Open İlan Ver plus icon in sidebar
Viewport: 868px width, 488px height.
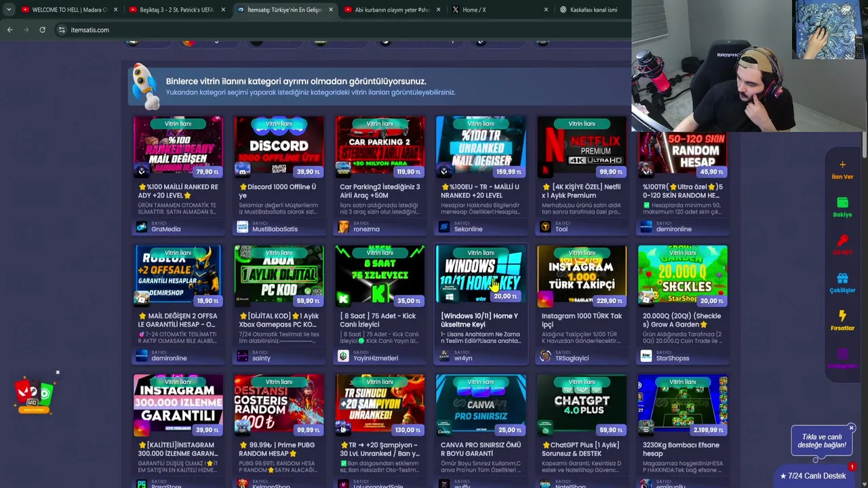click(x=842, y=165)
